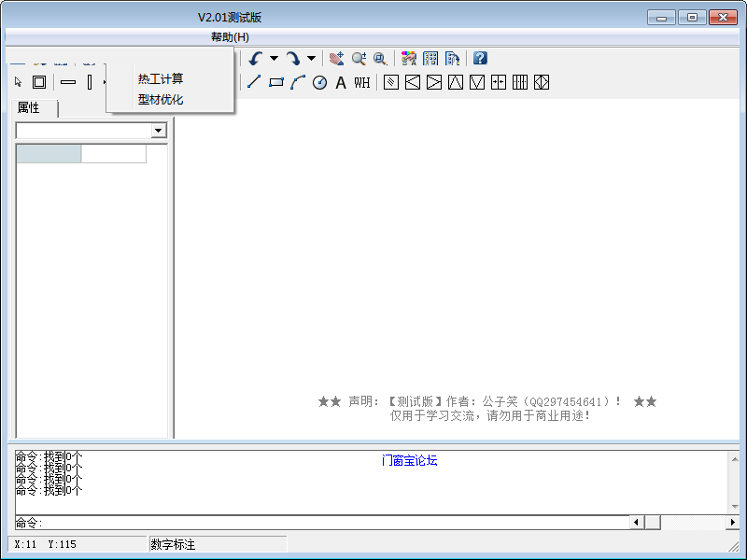Select the circle drawing tool
This screenshot has width=747, height=560.
(319, 82)
